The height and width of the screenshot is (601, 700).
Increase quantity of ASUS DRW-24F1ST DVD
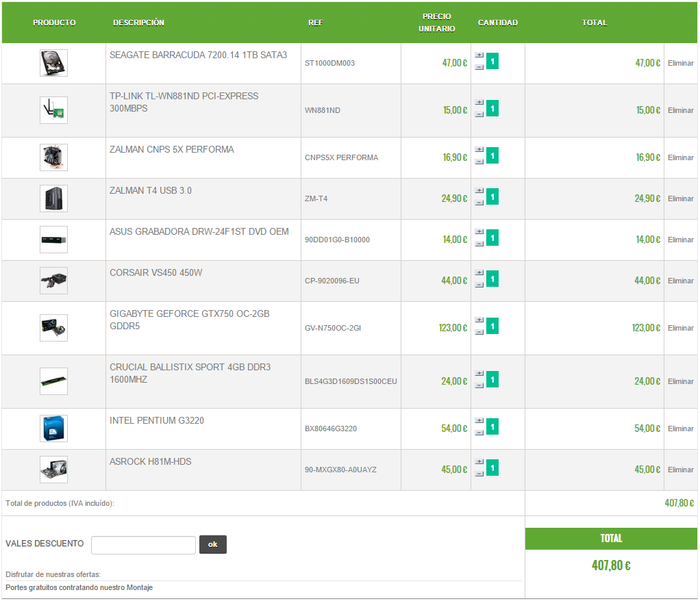[x=479, y=231]
